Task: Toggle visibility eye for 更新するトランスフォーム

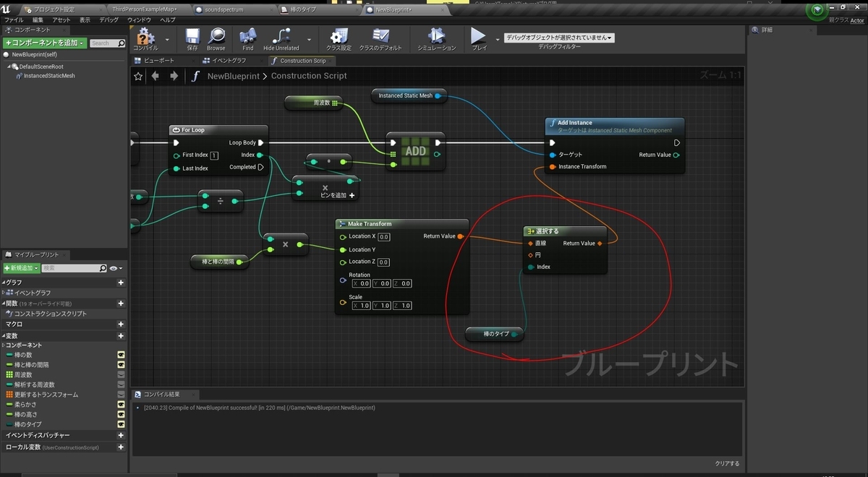Action: coord(121,395)
